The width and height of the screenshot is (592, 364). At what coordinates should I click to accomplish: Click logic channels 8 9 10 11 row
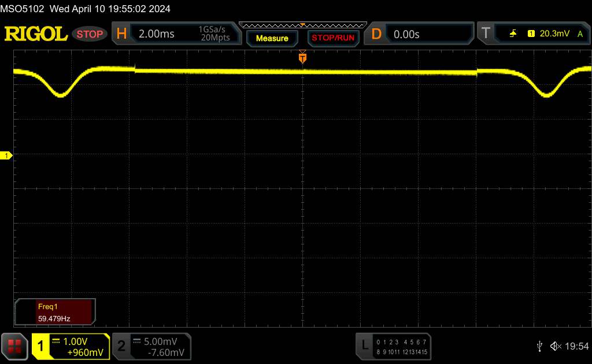click(x=387, y=352)
